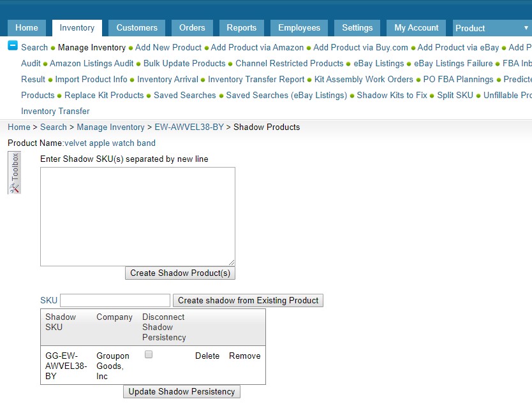The width and height of the screenshot is (532, 411).
Task: Open the eBay Listings link
Action: coord(379,63)
